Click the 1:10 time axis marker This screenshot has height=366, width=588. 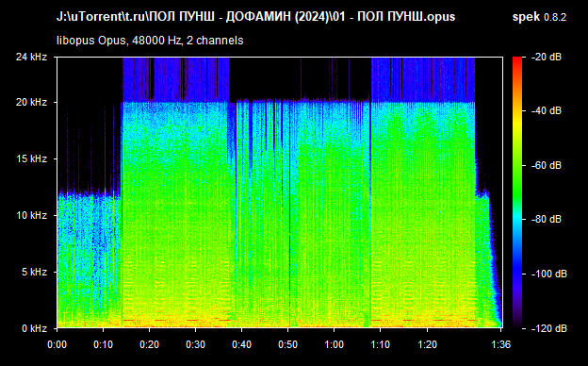(381, 344)
